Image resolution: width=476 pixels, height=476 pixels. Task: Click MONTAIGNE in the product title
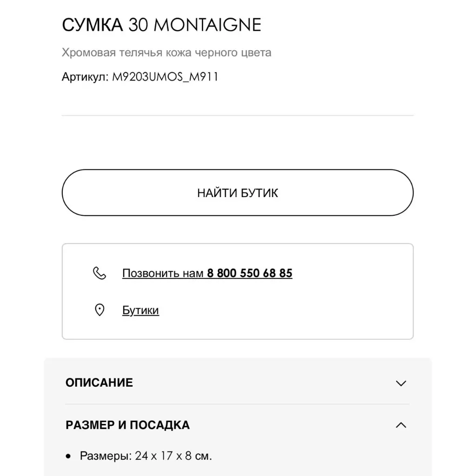pos(207,25)
